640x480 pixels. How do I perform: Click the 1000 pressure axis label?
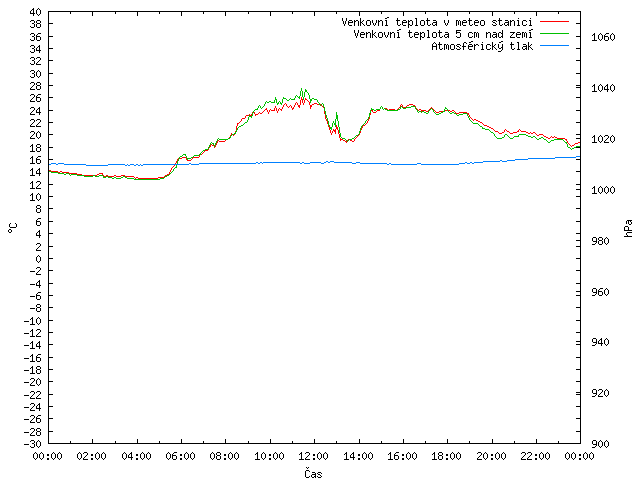[603, 190]
